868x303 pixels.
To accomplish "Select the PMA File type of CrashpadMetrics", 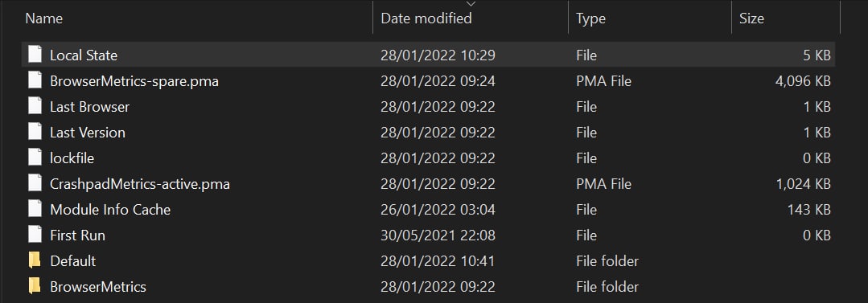I will click(603, 183).
